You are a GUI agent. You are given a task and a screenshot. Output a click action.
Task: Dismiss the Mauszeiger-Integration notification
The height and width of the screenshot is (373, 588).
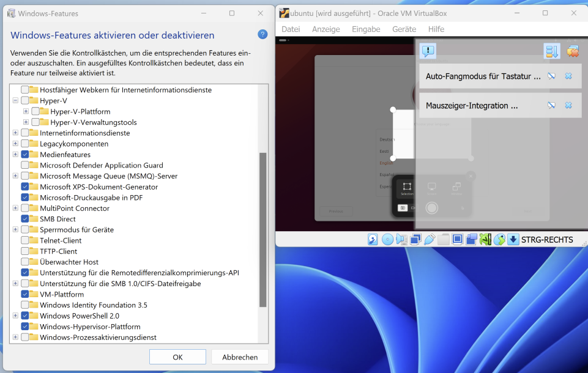coord(568,105)
